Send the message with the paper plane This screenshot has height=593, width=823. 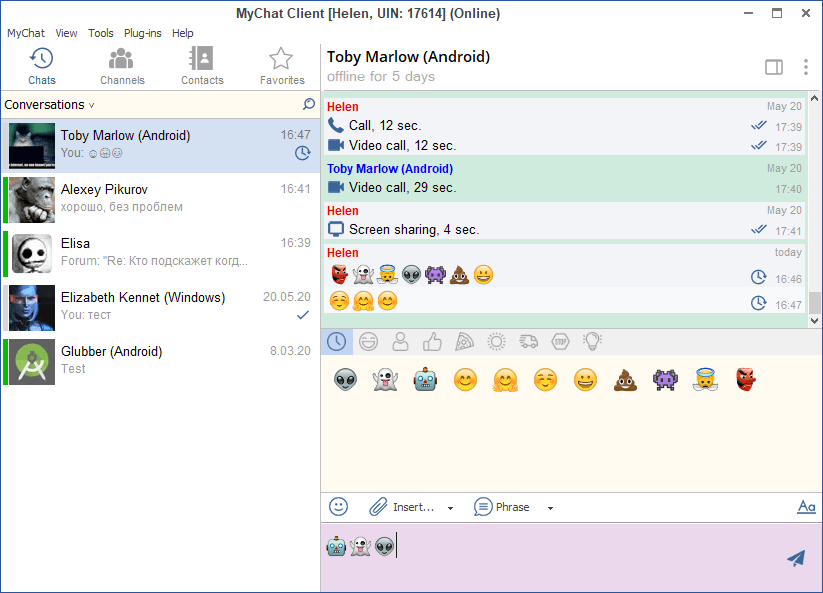click(x=796, y=558)
